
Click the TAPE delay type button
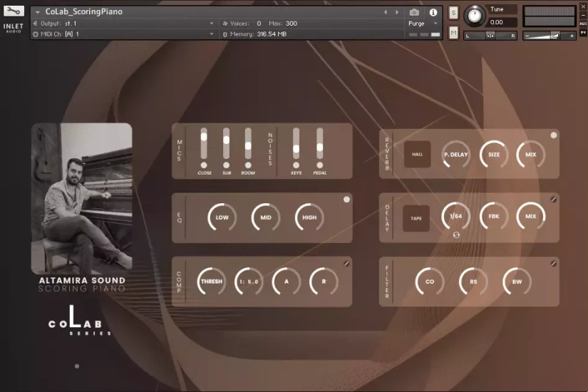click(416, 218)
